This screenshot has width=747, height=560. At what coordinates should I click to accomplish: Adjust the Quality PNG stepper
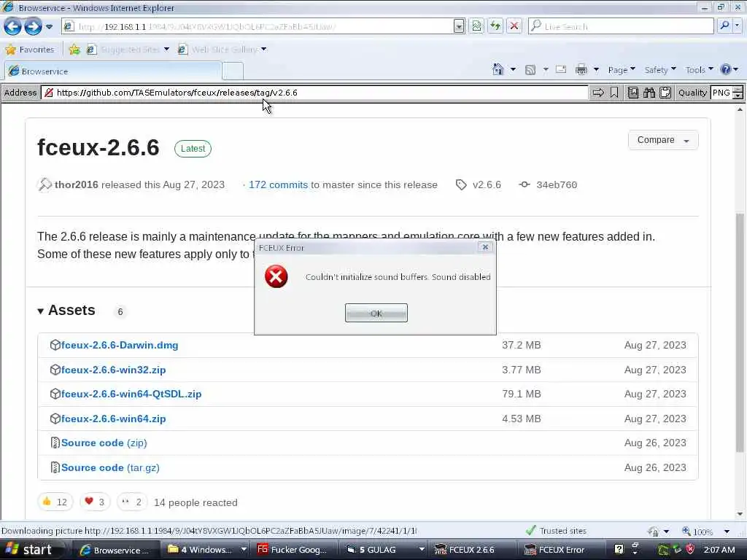click(x=738, y=93)
